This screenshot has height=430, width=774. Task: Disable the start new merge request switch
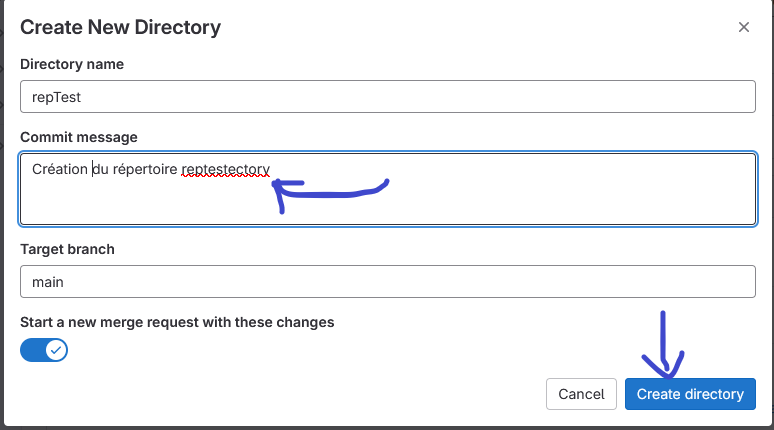(x=44, y=350)
